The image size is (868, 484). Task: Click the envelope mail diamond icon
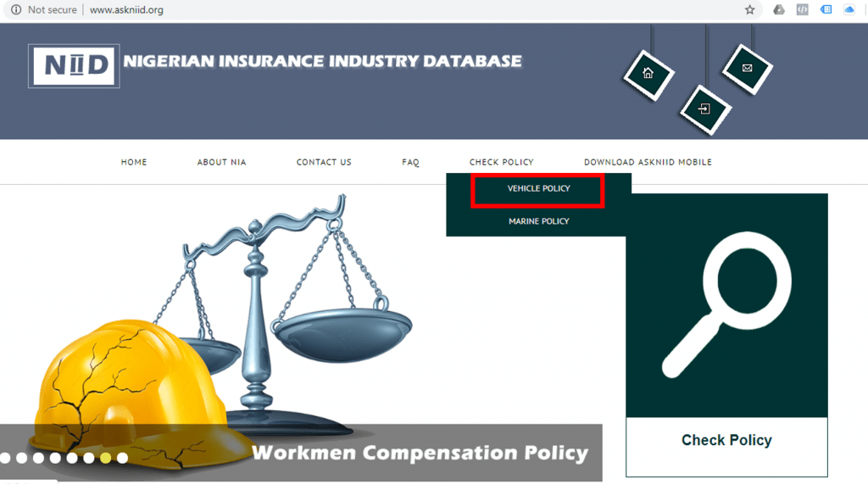[748, 69]
